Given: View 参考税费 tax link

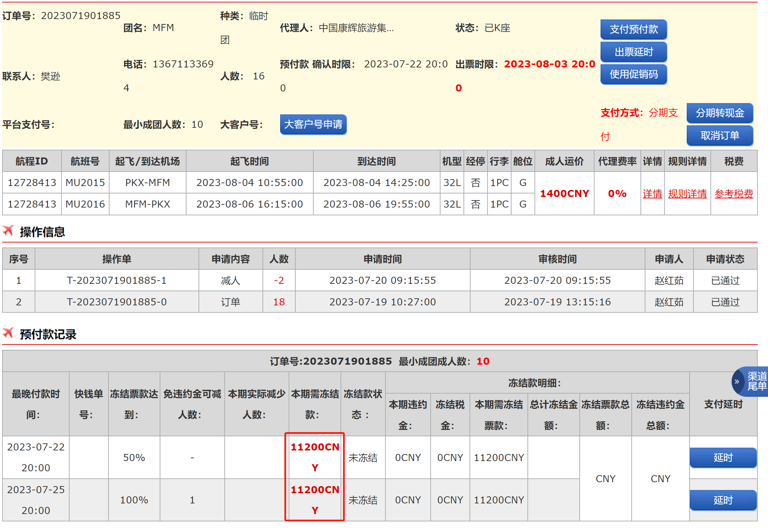Looking at the screenshot, I should (734, 193).
